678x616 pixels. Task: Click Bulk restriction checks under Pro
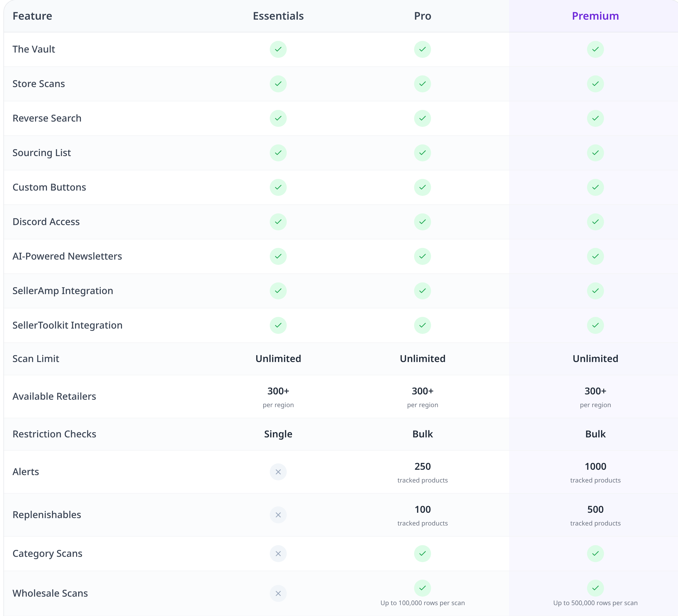(x=422, y=434)
